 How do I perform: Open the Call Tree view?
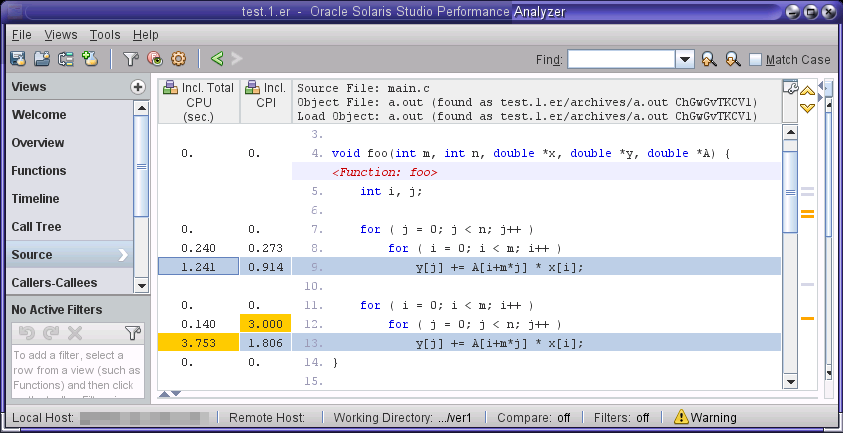[x=69, y=226]
